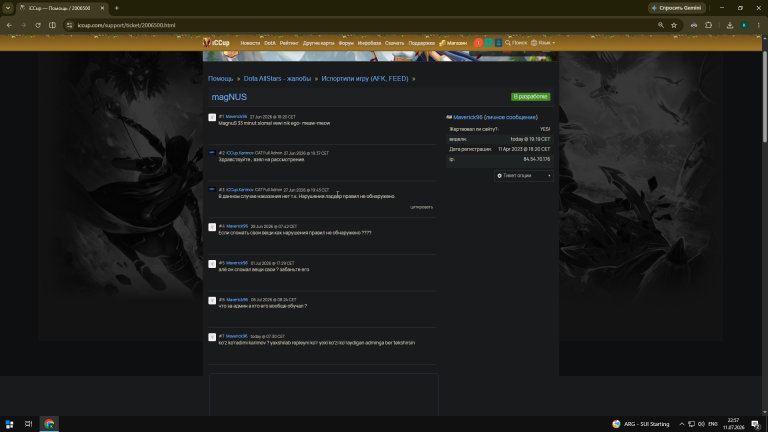Image resolution: width=768 pixels, height=432 pixels.
Task: Click the Maverick96 profile link in the sidebar
Action: click(x=468, y=117)
